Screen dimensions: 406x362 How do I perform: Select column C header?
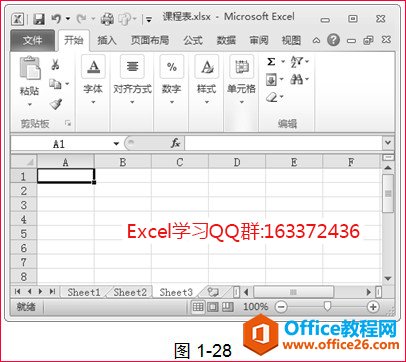coord(180,162)
